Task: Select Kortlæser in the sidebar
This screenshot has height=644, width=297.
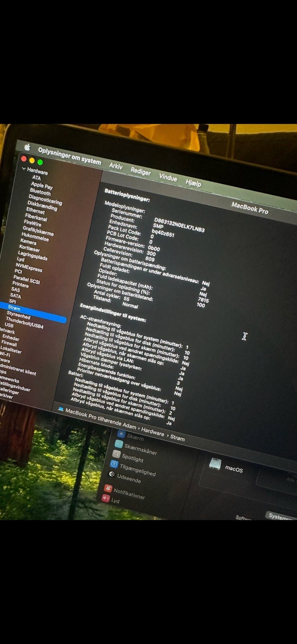Action: [29, 248]
